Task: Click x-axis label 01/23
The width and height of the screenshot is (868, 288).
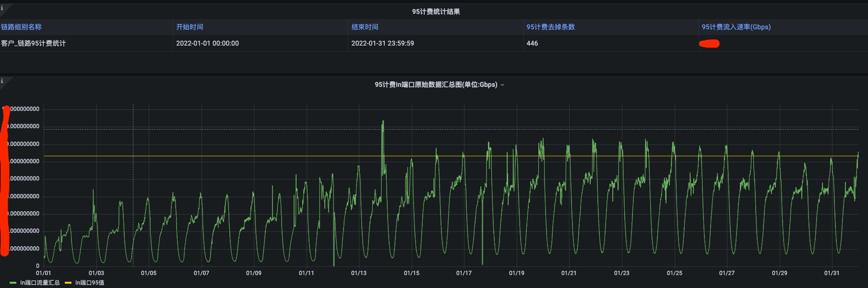Action: (622, 273)
